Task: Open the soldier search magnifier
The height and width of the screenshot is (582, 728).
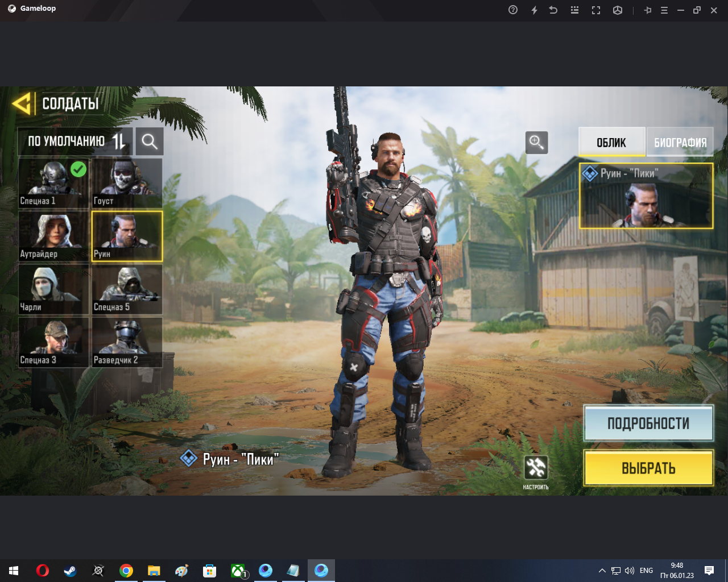Action: tap(150, 142)
